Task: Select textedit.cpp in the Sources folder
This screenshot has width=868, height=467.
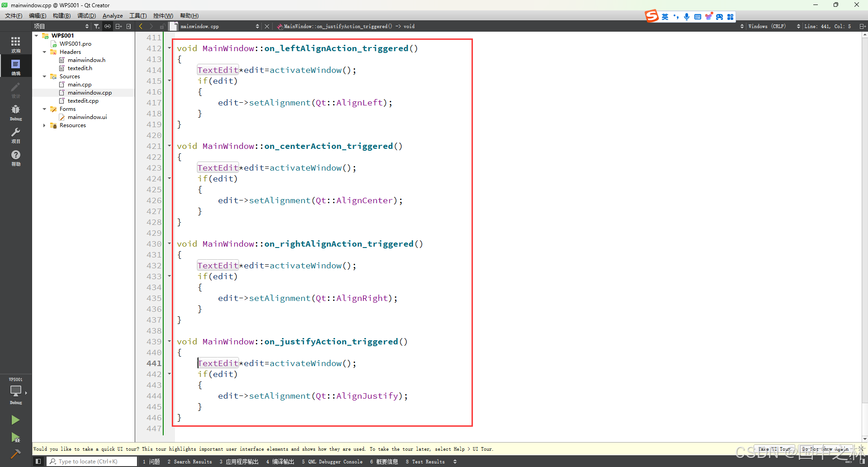Action: tap(83, 101)
